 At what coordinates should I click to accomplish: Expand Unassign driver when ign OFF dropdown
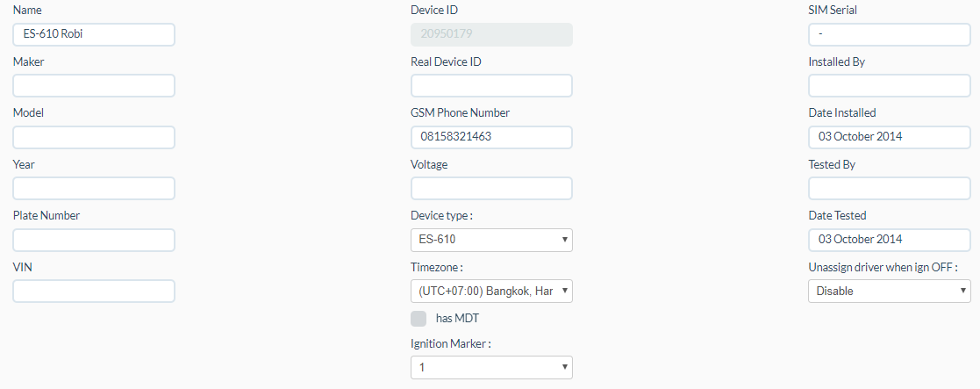889,291
